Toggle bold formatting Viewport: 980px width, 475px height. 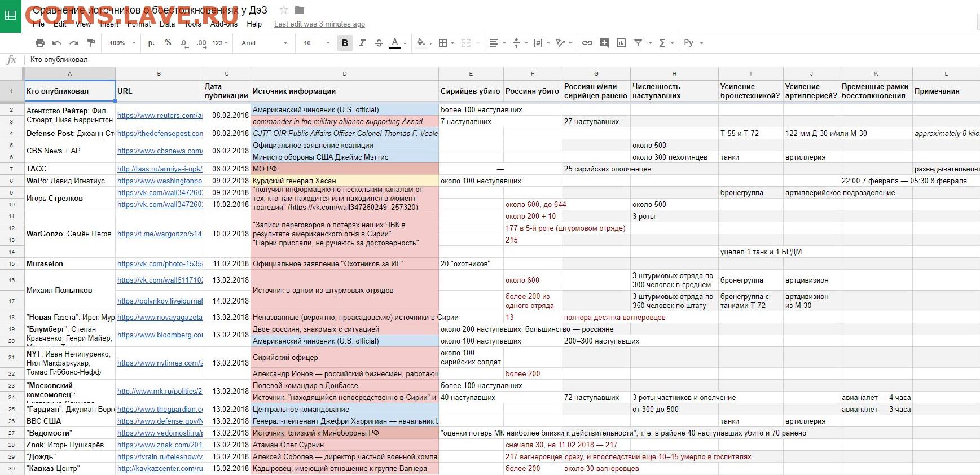click(345, 43)
